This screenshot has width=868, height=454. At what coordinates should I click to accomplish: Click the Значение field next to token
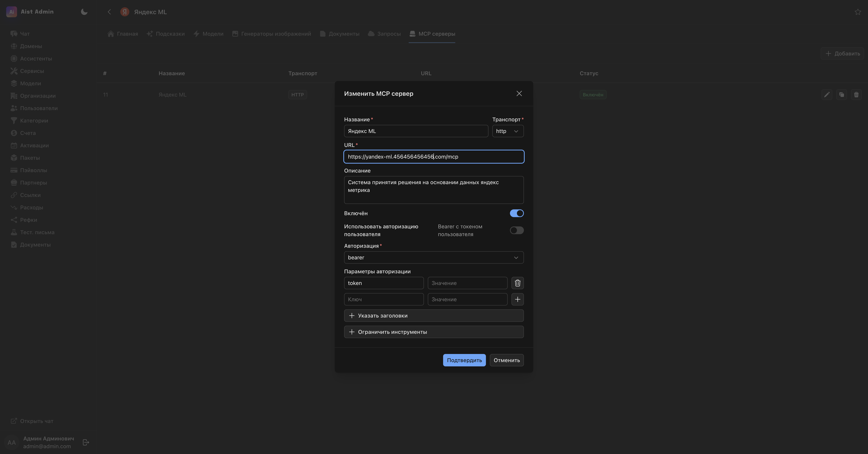(468, 283)
